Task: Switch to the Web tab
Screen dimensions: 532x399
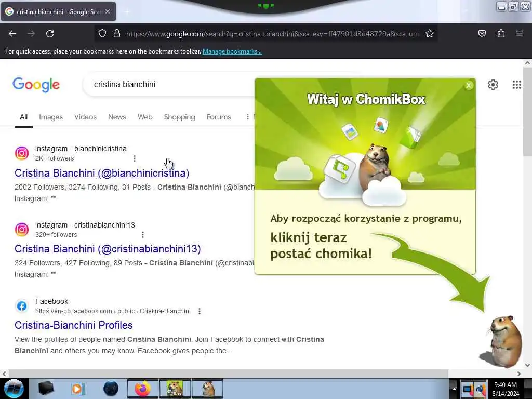Action: (x=145, y=117)
